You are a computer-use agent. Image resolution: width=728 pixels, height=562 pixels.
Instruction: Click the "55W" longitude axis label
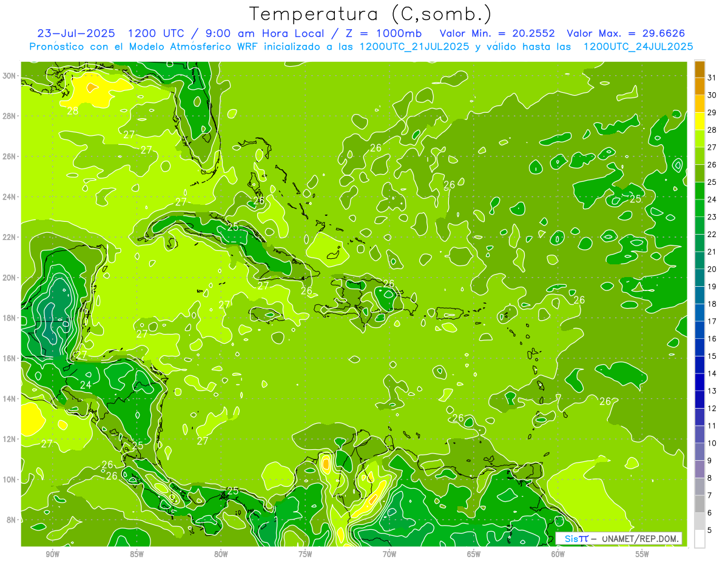click(642, 554)
